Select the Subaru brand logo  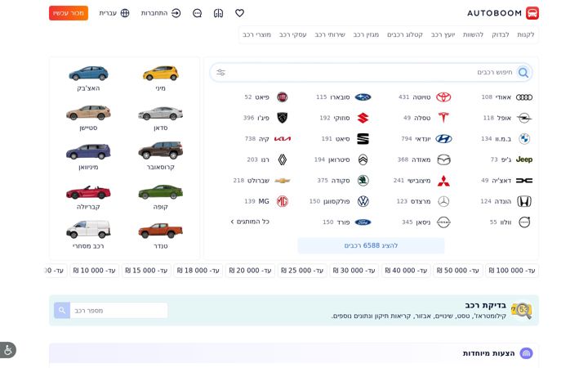[363, 97]
